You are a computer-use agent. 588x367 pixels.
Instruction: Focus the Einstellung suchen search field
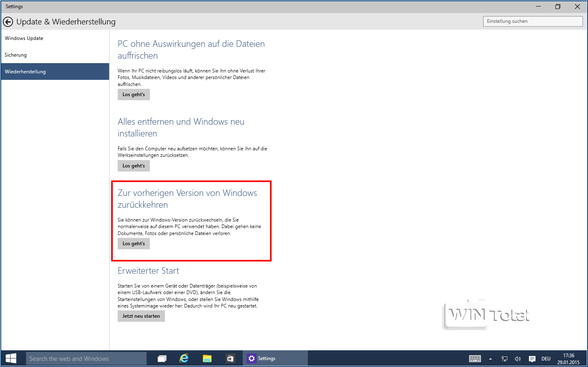coord(533,21)
